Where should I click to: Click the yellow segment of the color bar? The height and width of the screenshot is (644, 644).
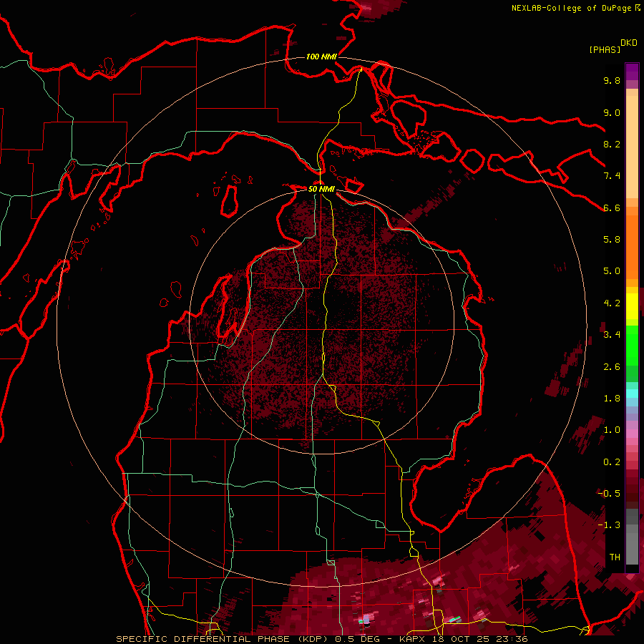(x=632, y=306)
